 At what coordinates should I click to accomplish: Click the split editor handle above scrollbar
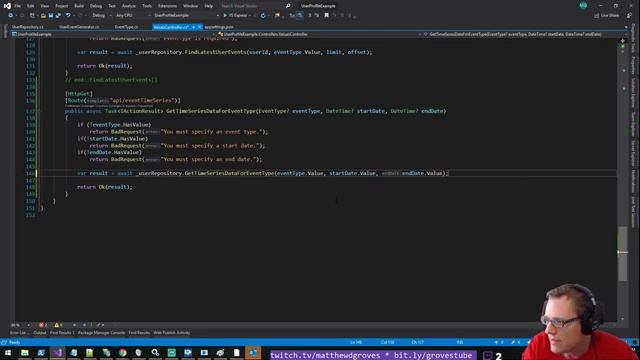pos(622,40)
